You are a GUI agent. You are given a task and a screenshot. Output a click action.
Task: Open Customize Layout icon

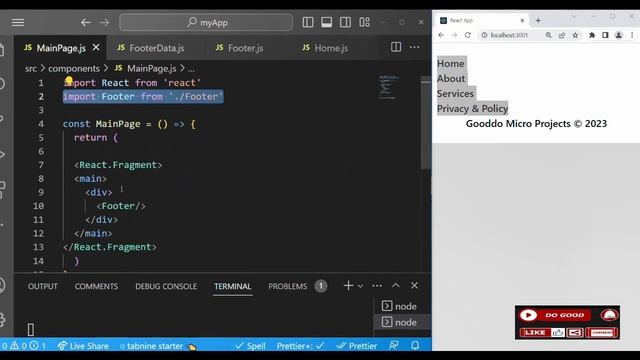tap(364, 22)
